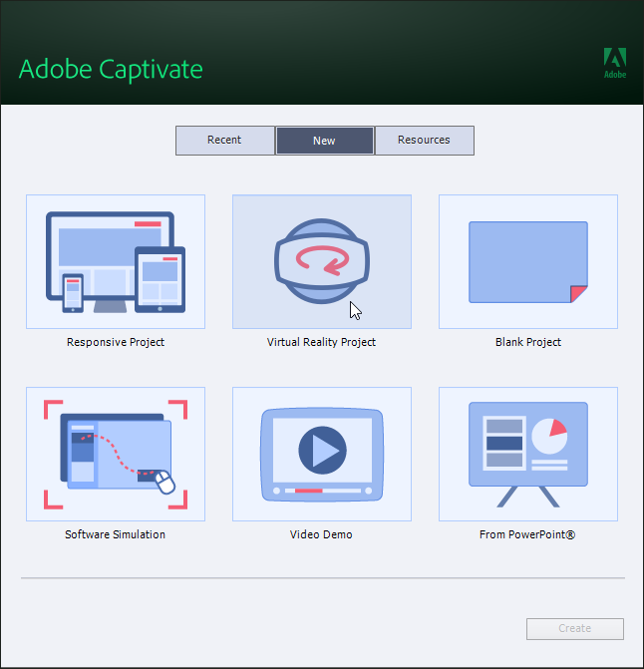Click the Software Simulation caption
This screenshot has width=644, height=669.
[116, 534]
